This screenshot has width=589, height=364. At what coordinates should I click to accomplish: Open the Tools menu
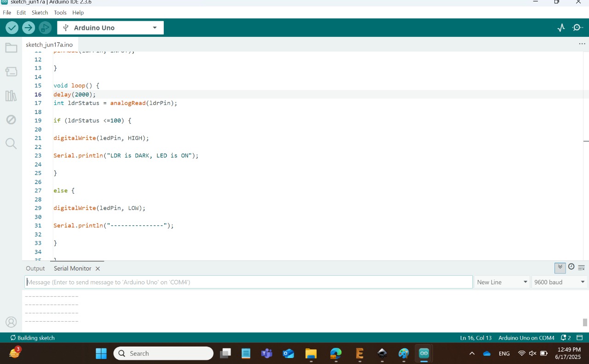(x=60, y=12)
